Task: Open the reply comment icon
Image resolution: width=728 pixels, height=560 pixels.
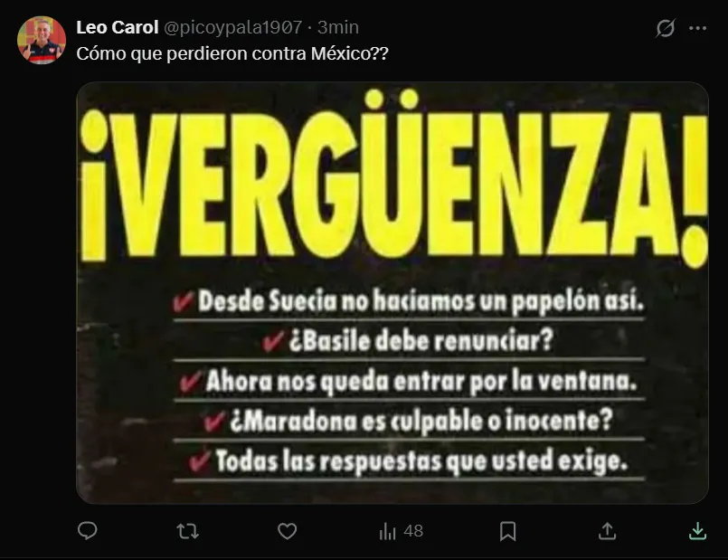Action: [x=88, y=531]
